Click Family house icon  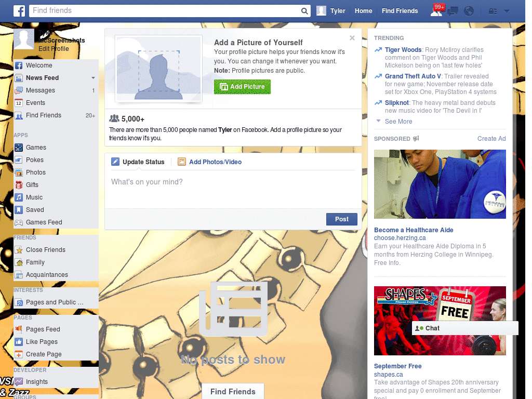[x=19, y=262]
